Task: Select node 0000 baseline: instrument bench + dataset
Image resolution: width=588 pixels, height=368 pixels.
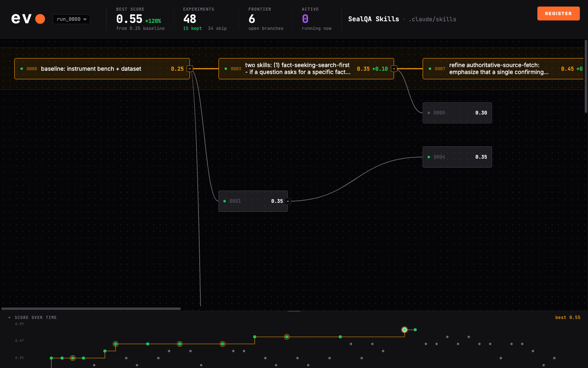Action: point(102,69)
